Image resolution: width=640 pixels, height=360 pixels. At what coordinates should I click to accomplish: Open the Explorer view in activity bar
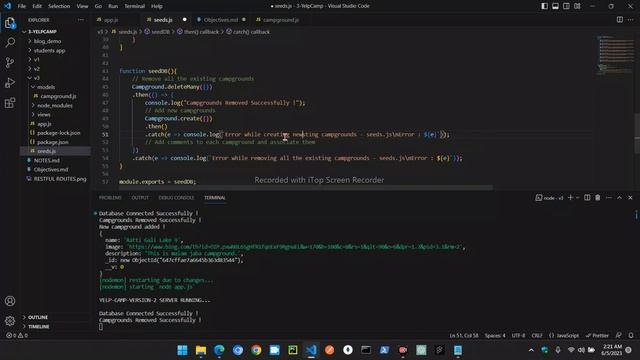pos(10,23)
